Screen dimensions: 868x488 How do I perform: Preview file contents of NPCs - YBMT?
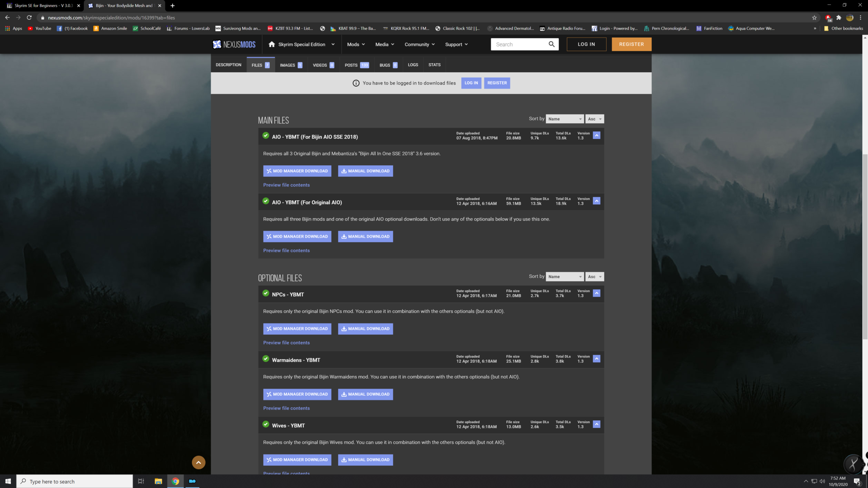coord(286,343)
